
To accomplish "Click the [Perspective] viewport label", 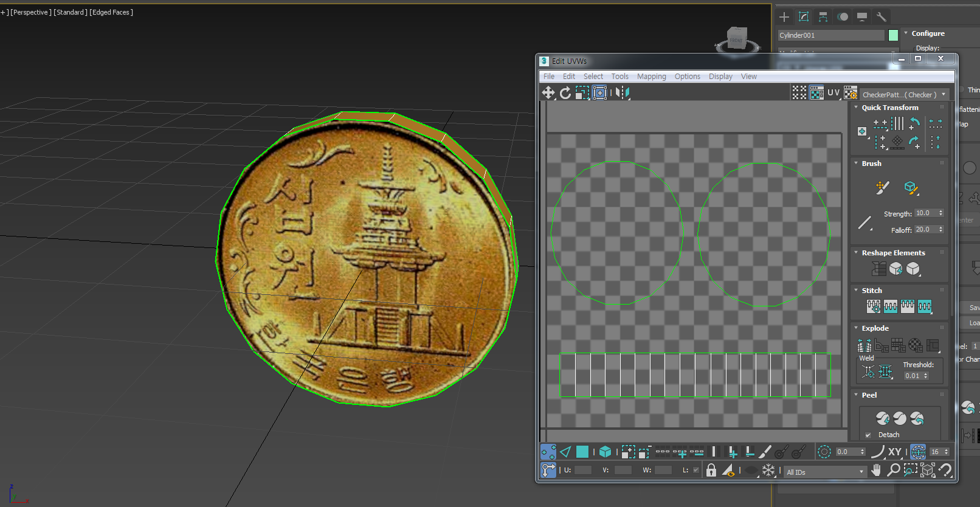I will point(30,12).
